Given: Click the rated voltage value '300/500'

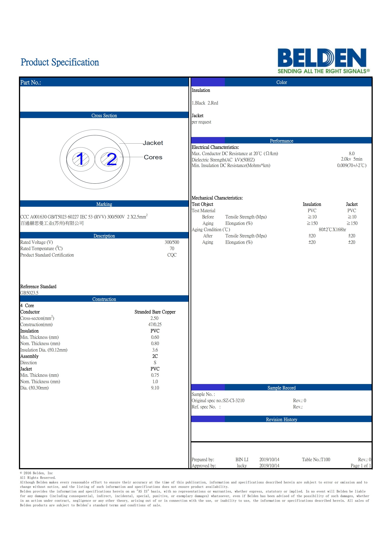Looking at the screenshot, I should [172, 242].
